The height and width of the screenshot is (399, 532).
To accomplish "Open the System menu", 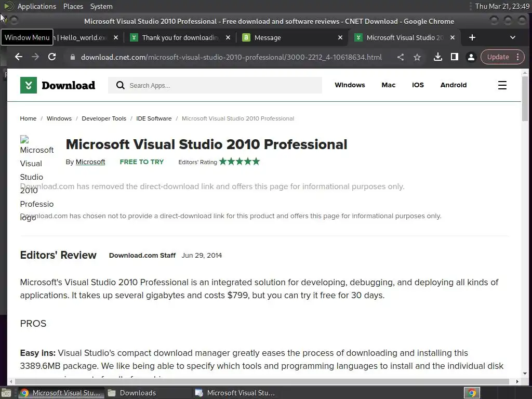I will tap(101, 6).
